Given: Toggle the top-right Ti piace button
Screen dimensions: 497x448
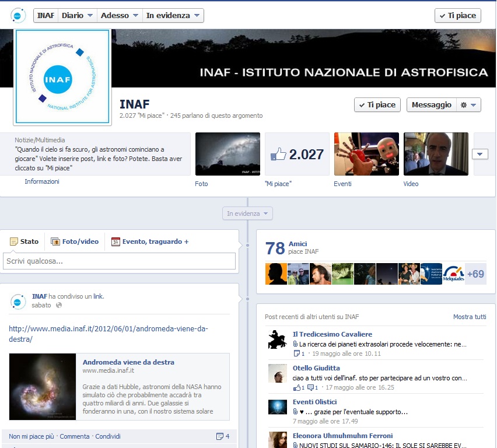Looking at the screenshot, I should click(x=458, y=16).
